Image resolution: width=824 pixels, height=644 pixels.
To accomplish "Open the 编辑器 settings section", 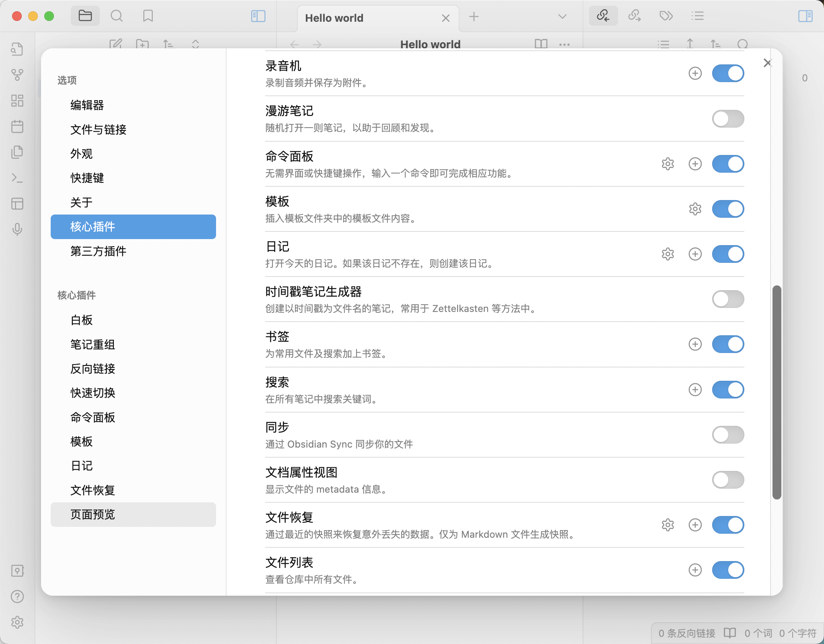I will pos(87,105).
